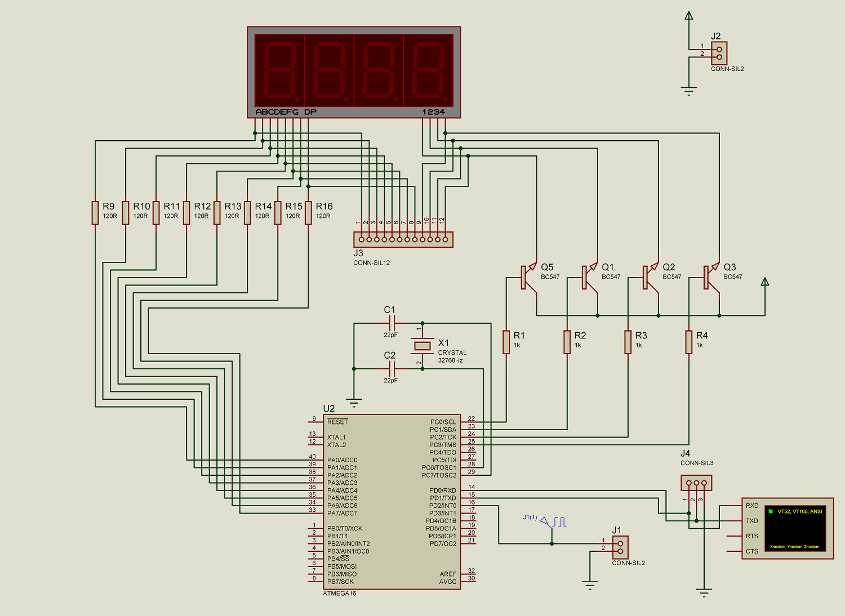Select the resistor R14 symbol
The image size is (845, 616).
tap(247, 213)
